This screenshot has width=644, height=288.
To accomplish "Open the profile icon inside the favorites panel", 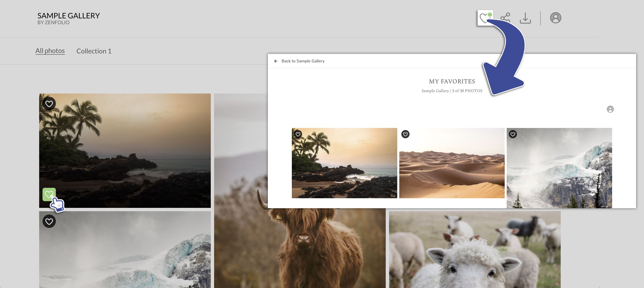I will 610,109.
